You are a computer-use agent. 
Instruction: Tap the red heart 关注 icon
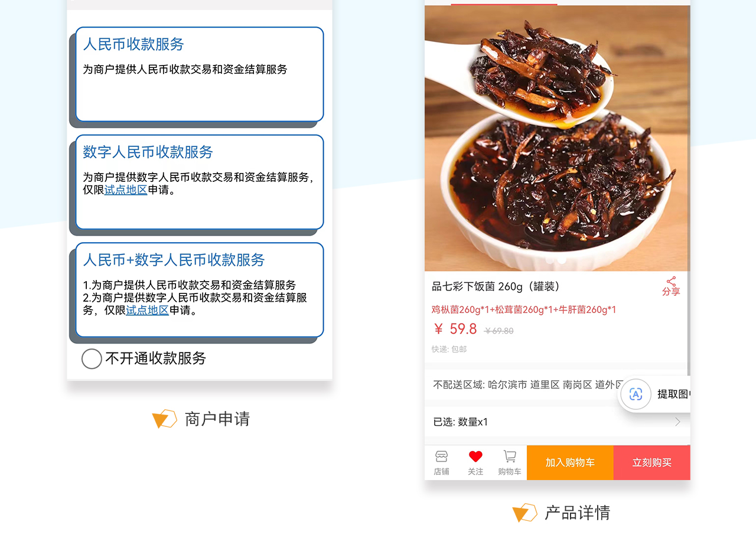pyautogui.click(x=475, y=462)
